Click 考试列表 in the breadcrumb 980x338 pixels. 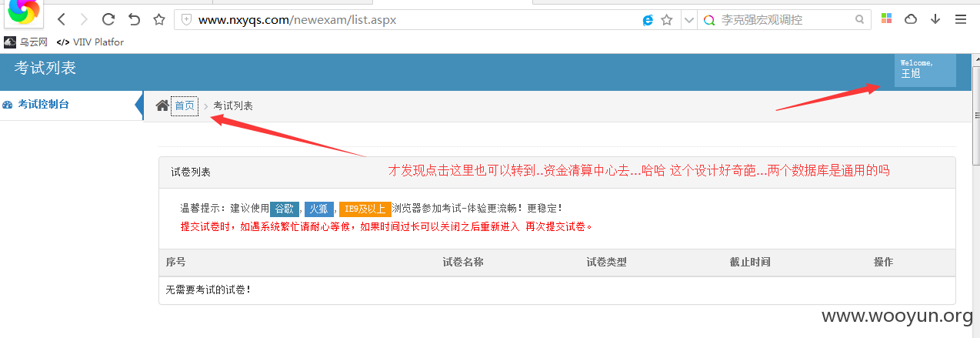233,106
